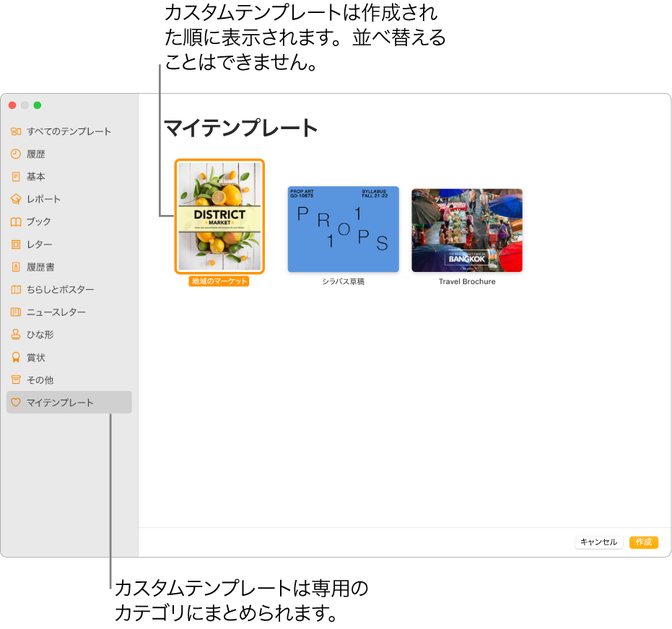Select the 基本 category label
672x629 pixels.
36,177
